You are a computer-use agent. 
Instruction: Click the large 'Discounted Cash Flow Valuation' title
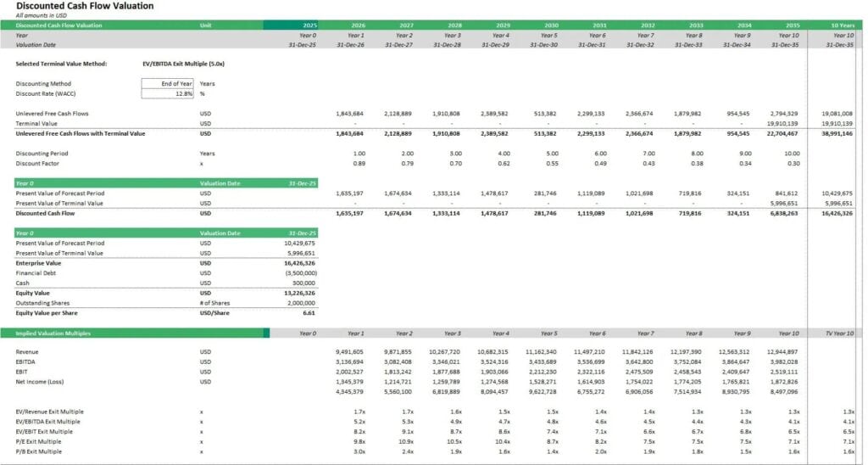coord(85,6)
